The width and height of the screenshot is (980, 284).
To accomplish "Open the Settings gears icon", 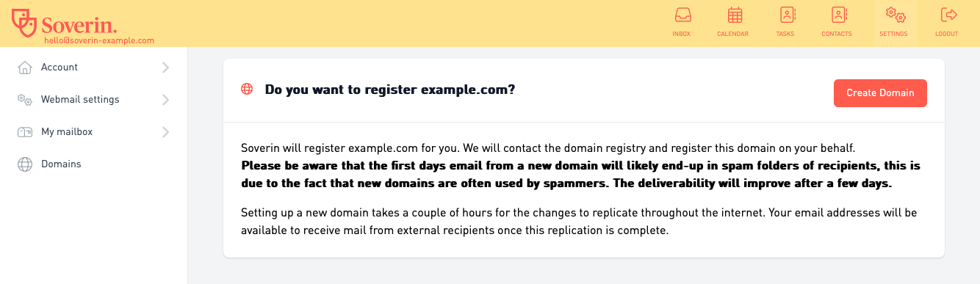I will (895, 15).
